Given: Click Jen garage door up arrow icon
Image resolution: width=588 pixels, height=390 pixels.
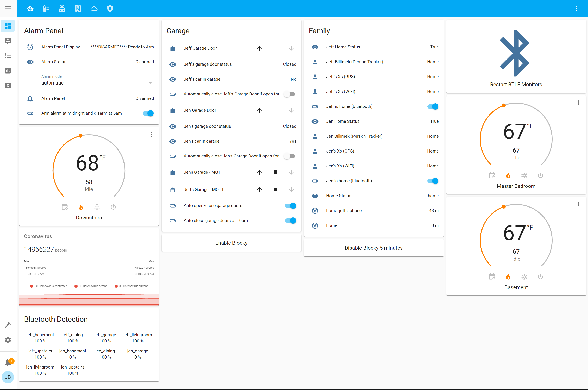Looking at the screenshot, I should pos(260,110).
